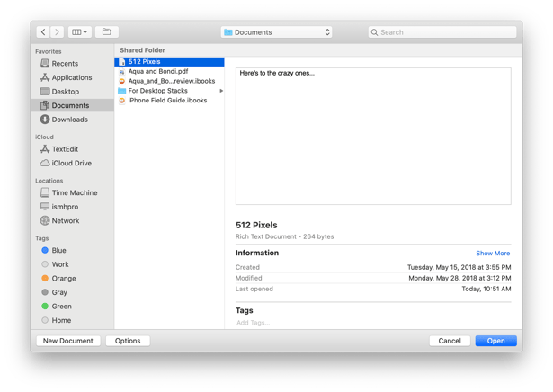Select iPhone Field Guide.ibooks file

point(169,101)
